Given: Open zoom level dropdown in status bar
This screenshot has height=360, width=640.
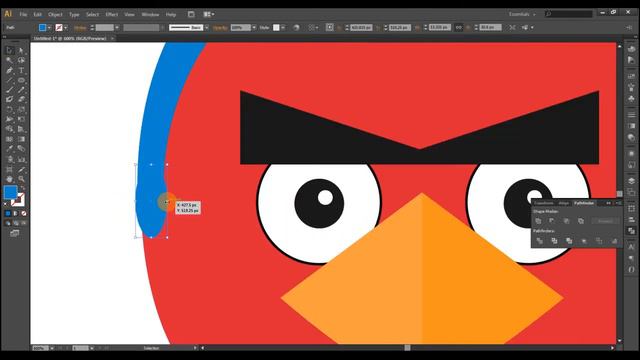Looking at the screenshot, I should (x=52, y=348).
